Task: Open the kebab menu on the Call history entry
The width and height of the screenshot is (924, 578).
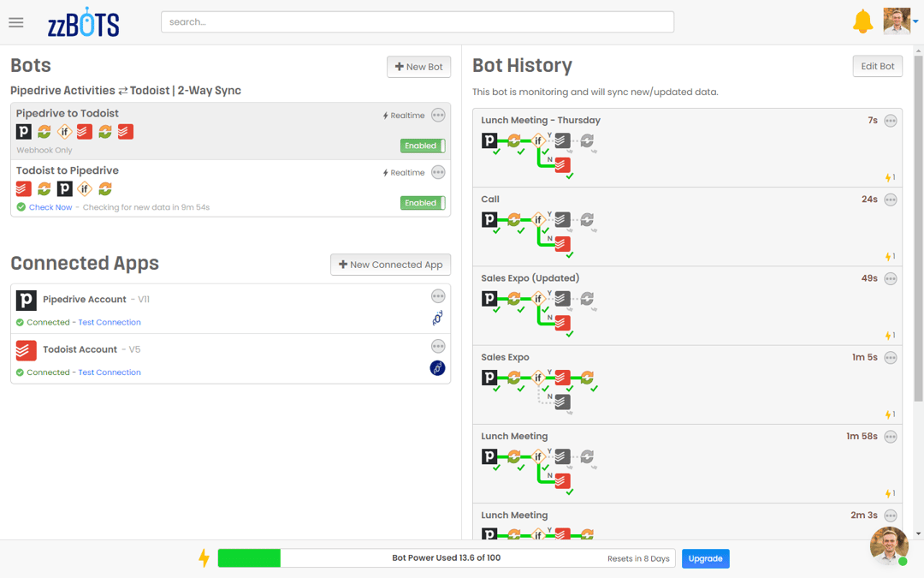Action: 890,200
